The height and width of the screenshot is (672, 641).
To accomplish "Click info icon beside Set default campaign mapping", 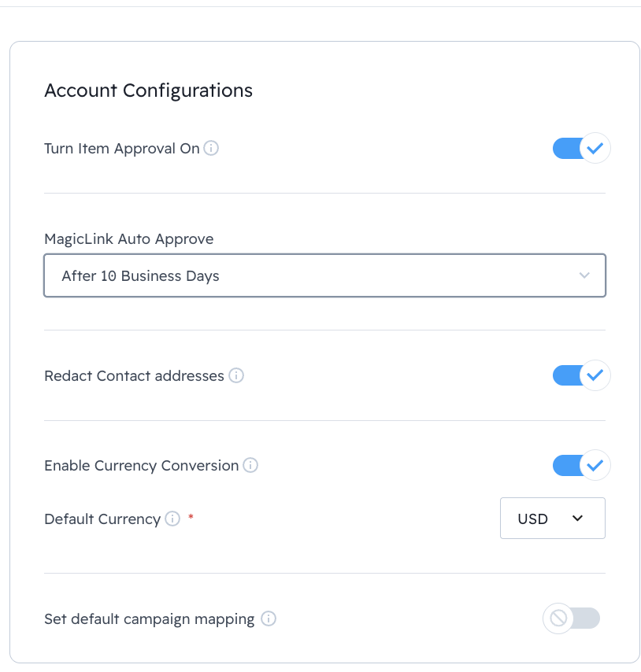I will pyautogui.click(x=269, y=618).
